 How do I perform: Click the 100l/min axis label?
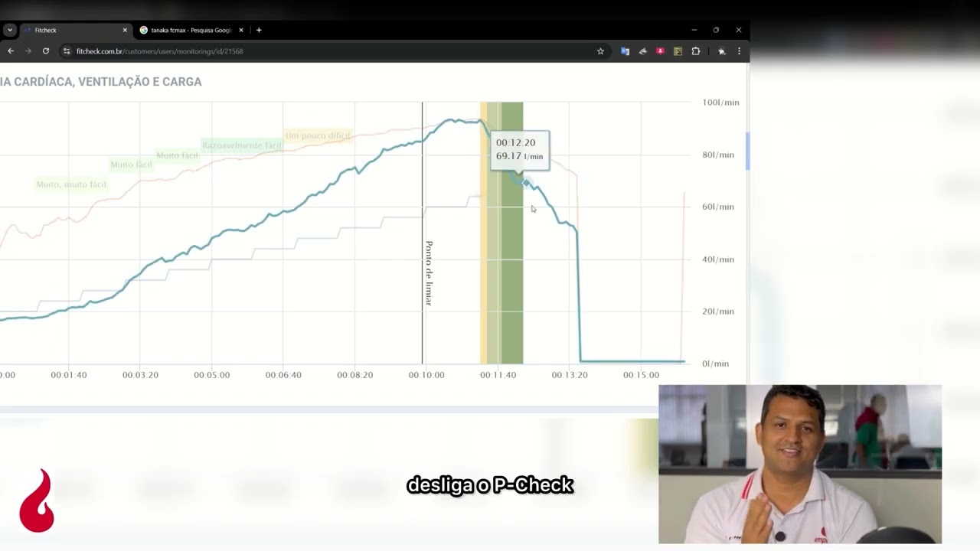click(720, 103)
